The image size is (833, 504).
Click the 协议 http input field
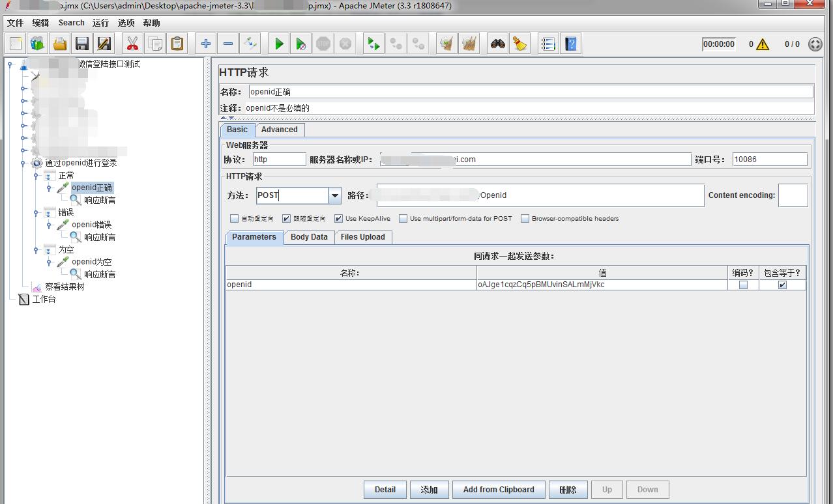279,160
